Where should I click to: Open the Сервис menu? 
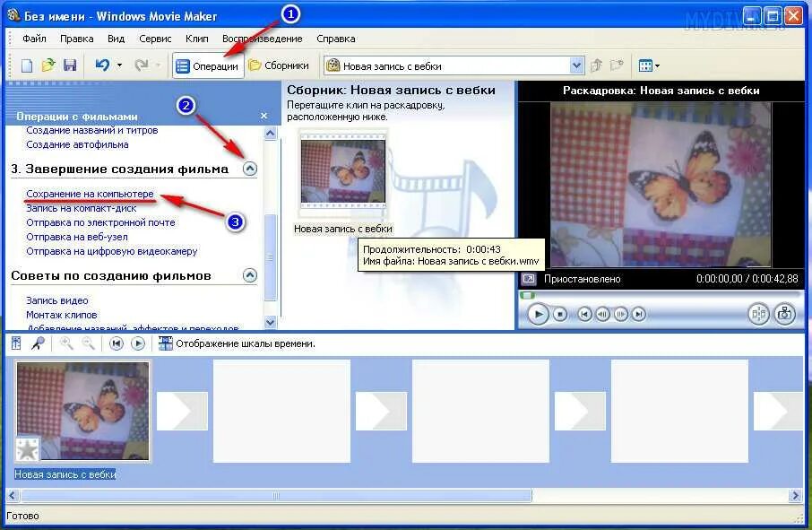tap(155, 39)
